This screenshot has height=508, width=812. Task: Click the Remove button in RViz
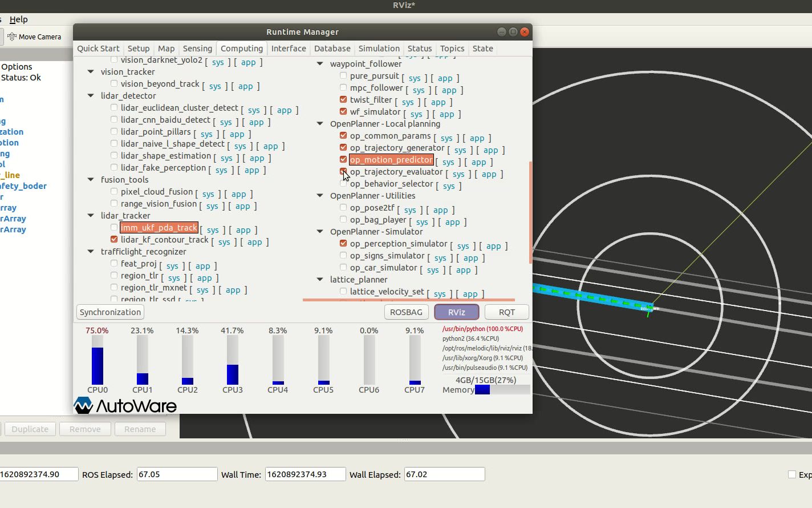click(x=85, y=429)
